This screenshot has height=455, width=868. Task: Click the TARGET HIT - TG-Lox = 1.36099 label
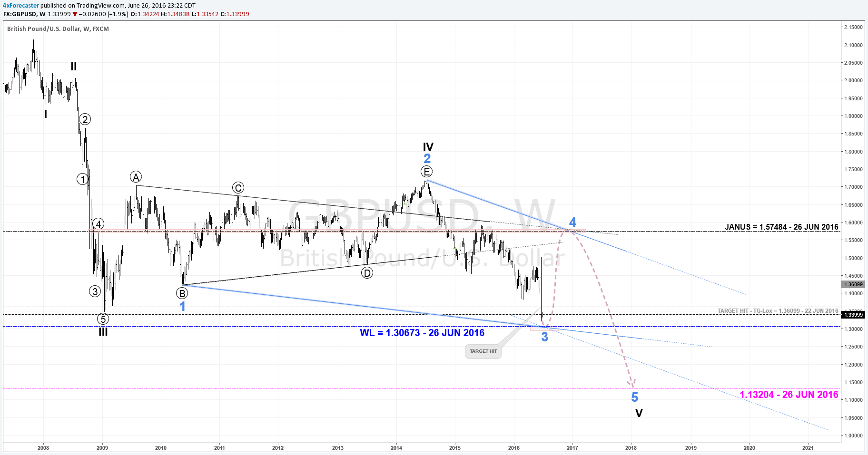pyautogui.click(x=778, y=311)
